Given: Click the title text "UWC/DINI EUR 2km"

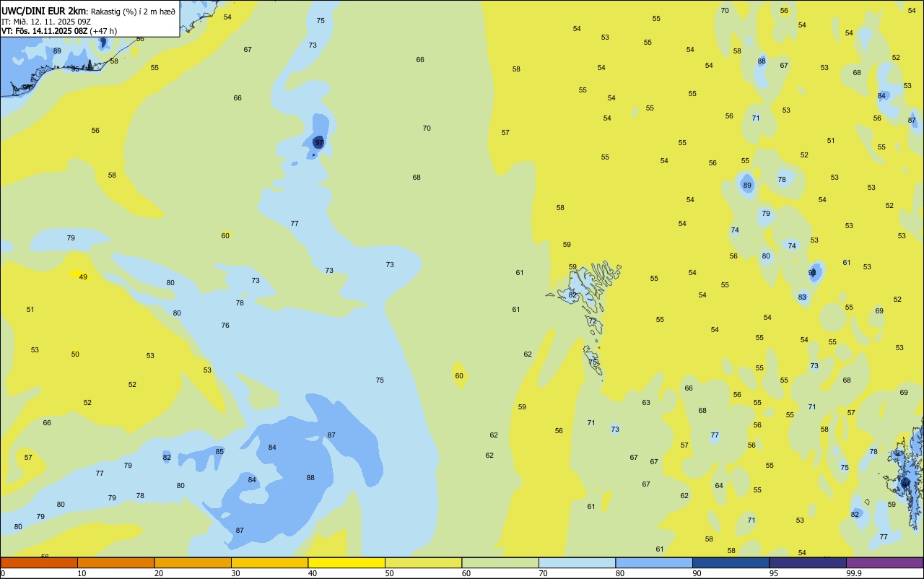Looking at the screenshot, I should [x=45, y=11].
